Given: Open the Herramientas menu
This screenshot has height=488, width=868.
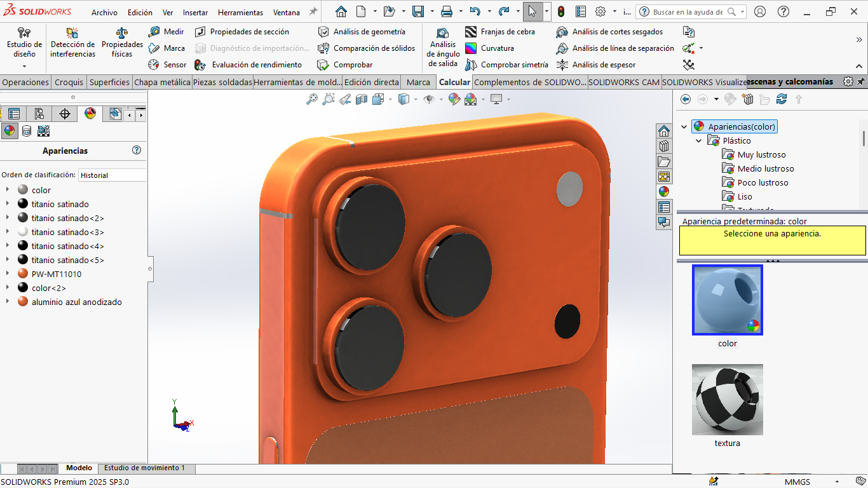Looking at the screenshot, I should point(240,13).
